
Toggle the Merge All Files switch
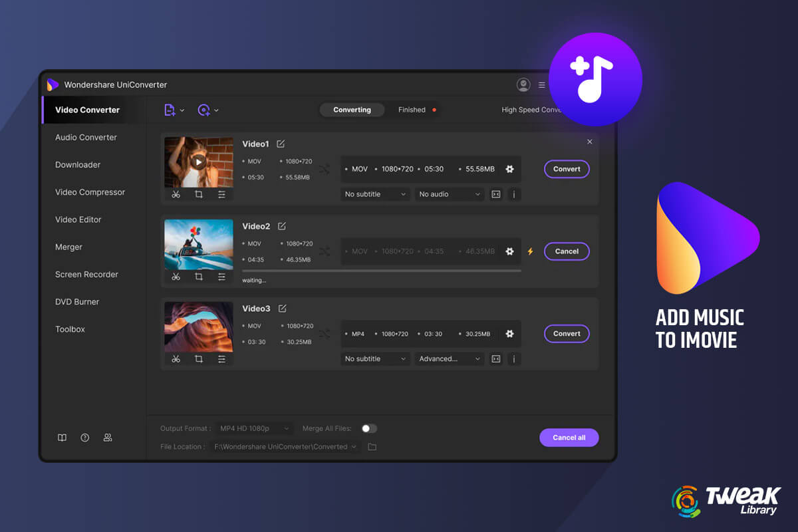pyautogui.click(x=369, y=428)
